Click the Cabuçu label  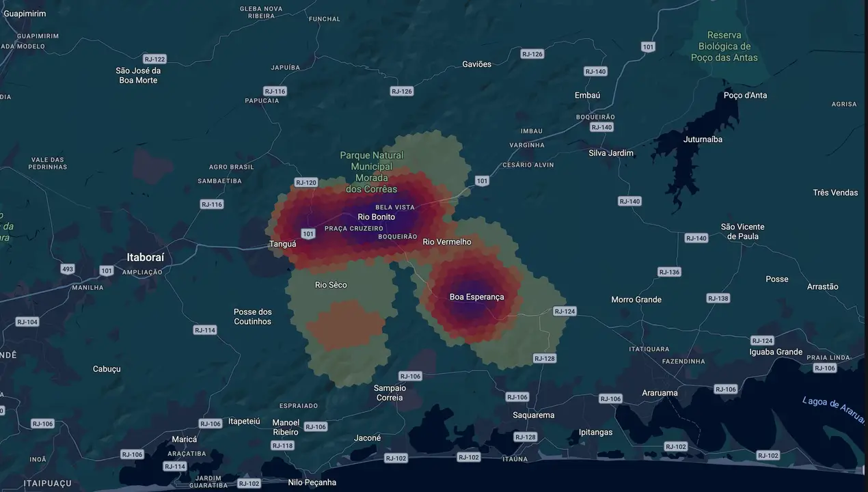(107, 369)
